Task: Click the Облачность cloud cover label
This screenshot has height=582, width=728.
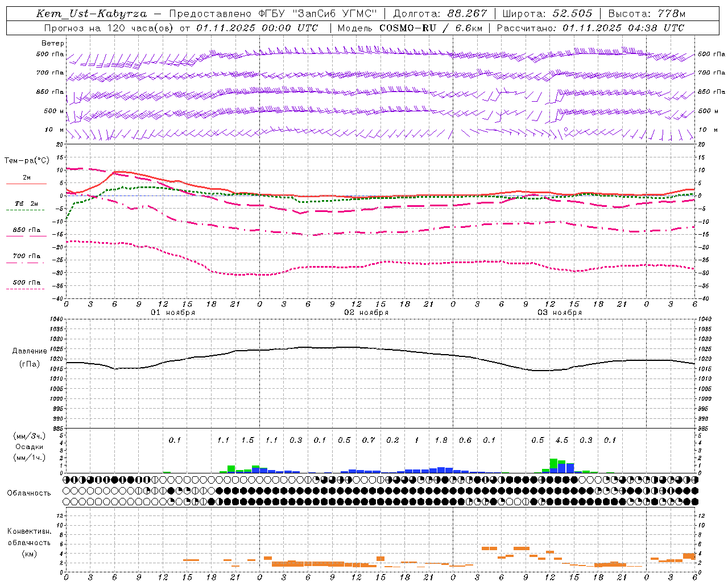Action: (x=29, y=493)
